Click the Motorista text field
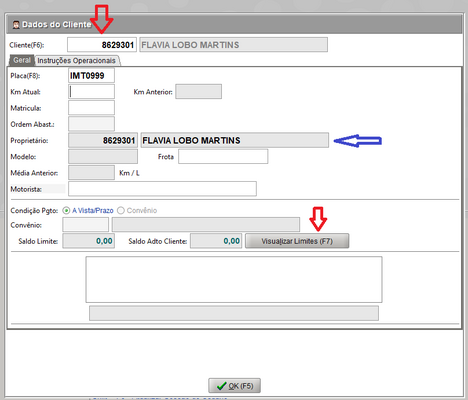 coord(162,189)
